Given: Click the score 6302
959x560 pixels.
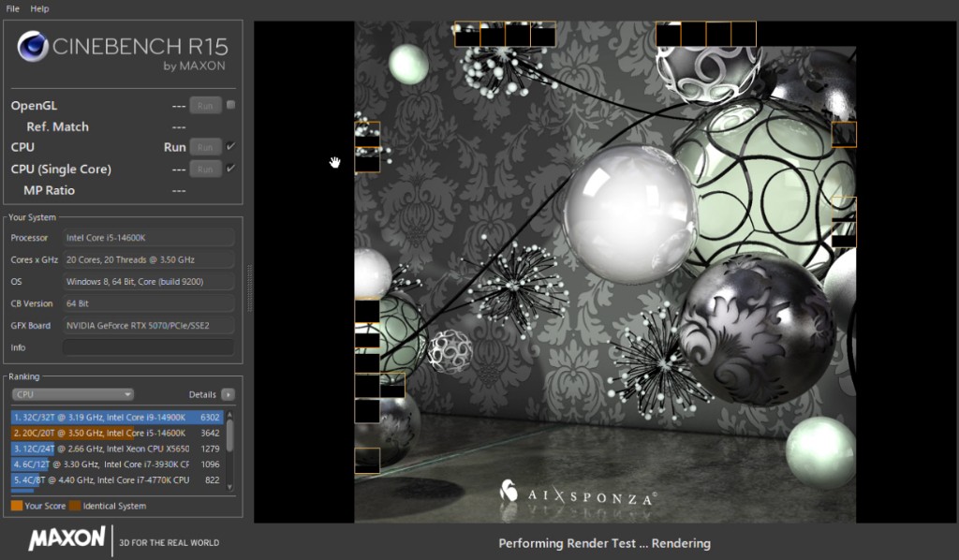Looking at the screenshot, I should tap(210, 417).
